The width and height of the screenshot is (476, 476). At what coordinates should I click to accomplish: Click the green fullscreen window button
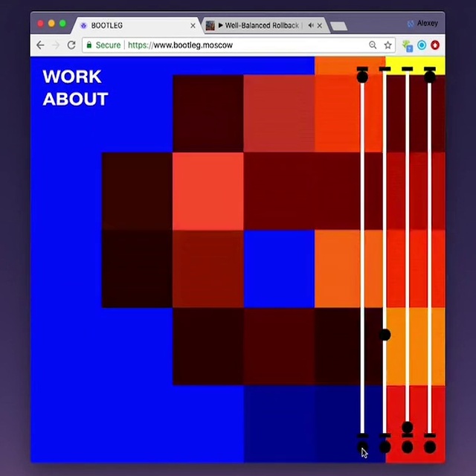(x=62, y=23)
